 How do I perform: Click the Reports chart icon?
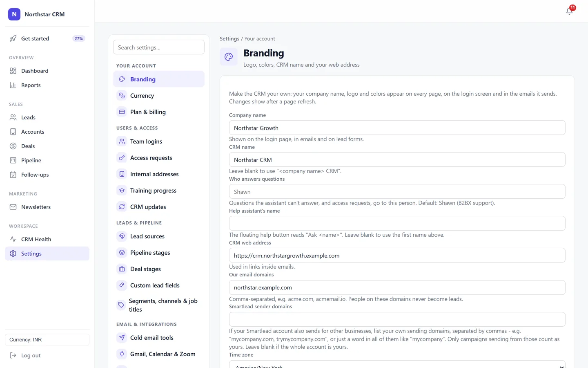point(13,85)
